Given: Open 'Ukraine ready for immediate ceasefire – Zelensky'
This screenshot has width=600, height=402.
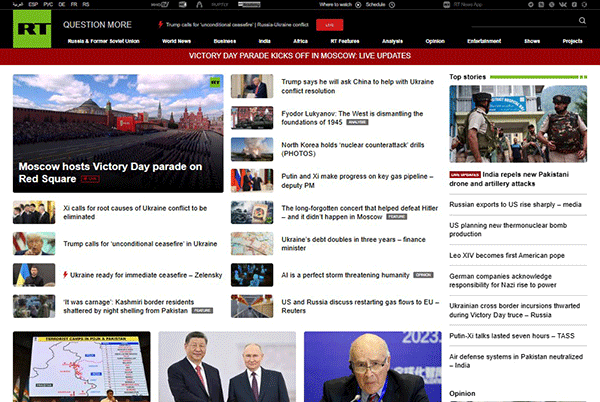Looking at the screenshot, I should 146,275.
